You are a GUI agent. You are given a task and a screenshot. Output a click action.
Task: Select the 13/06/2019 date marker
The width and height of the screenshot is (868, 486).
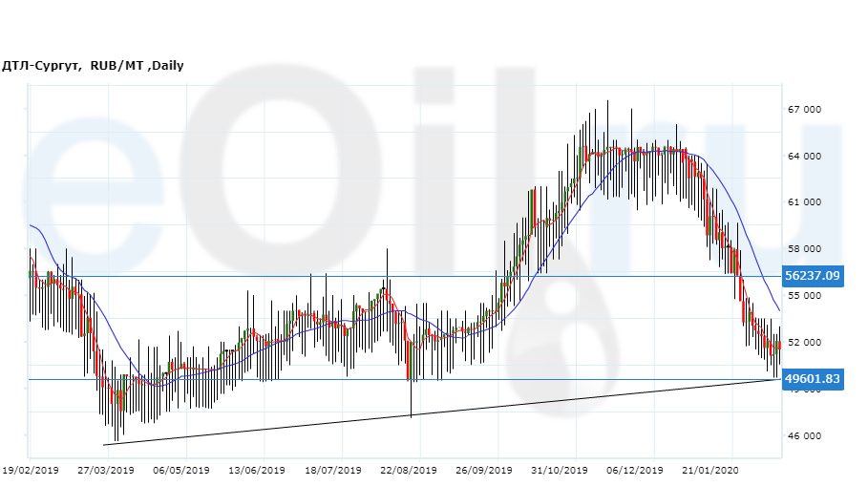click(x=256, y=470)
